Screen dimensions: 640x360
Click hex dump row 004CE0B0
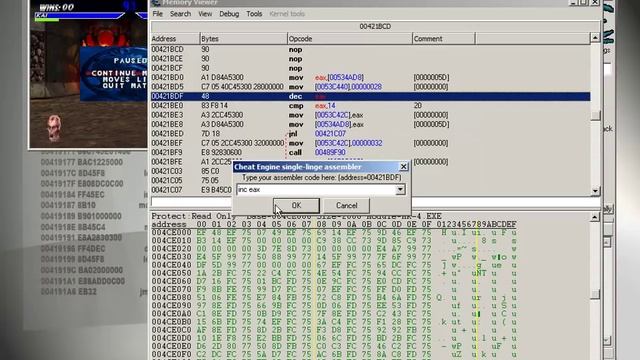point(334,322)
